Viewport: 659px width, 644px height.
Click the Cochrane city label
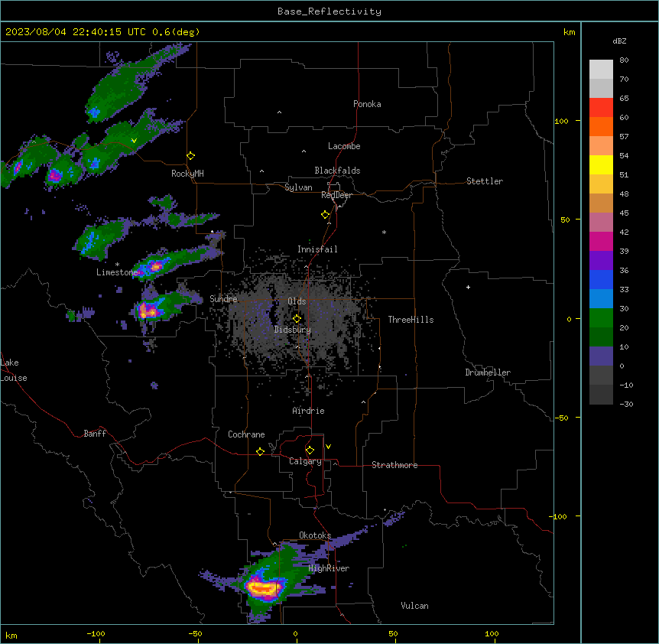click(x=246, y=434)
